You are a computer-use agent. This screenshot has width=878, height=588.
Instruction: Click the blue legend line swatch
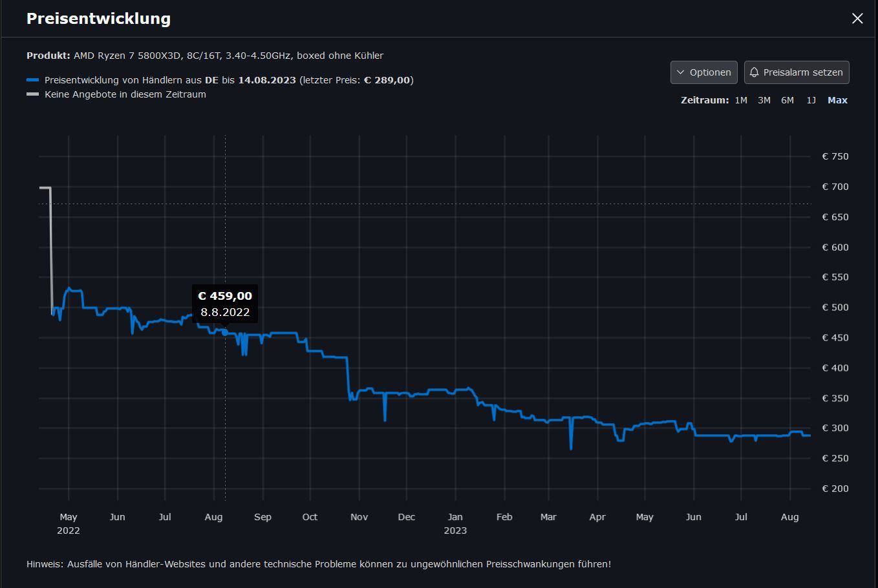(33, 80)
